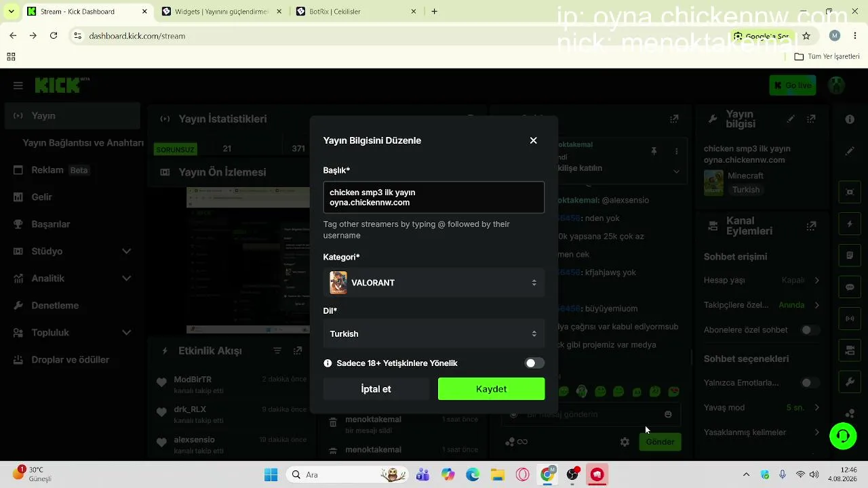Expand the pinned chat message chevron

point(676,171)
